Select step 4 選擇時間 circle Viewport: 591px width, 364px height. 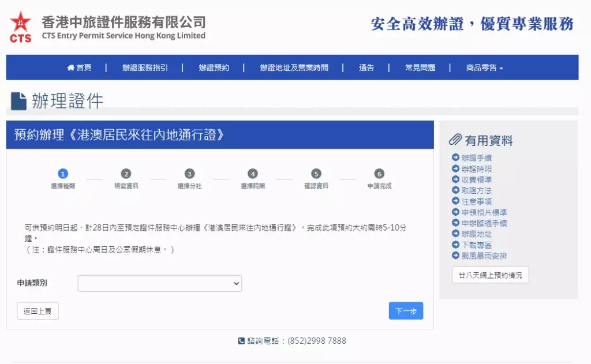(x=253, y=174)
